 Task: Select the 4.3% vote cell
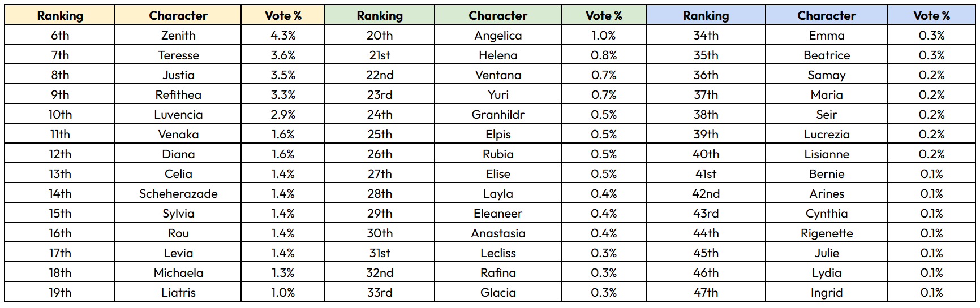283,35
